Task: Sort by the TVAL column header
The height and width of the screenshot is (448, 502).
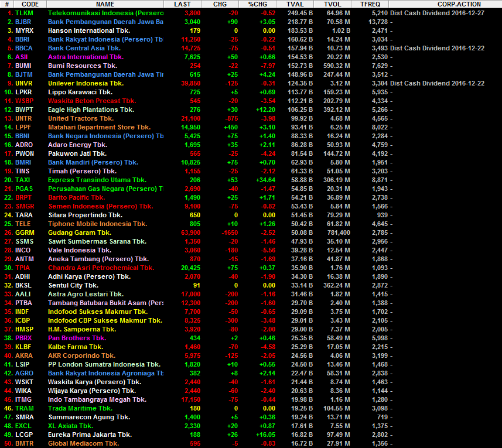Action: (295, 4)
